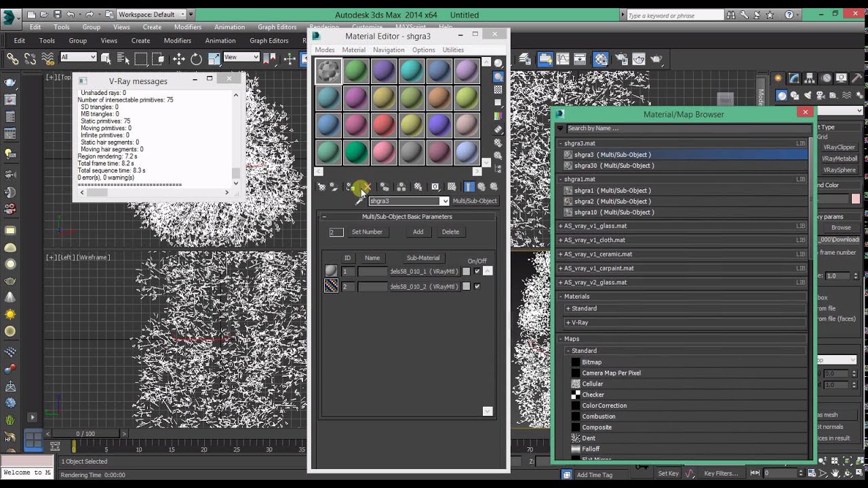Open Options menu in Material Editor
This screenshot has height=488, width=868.
coord(424,49)
